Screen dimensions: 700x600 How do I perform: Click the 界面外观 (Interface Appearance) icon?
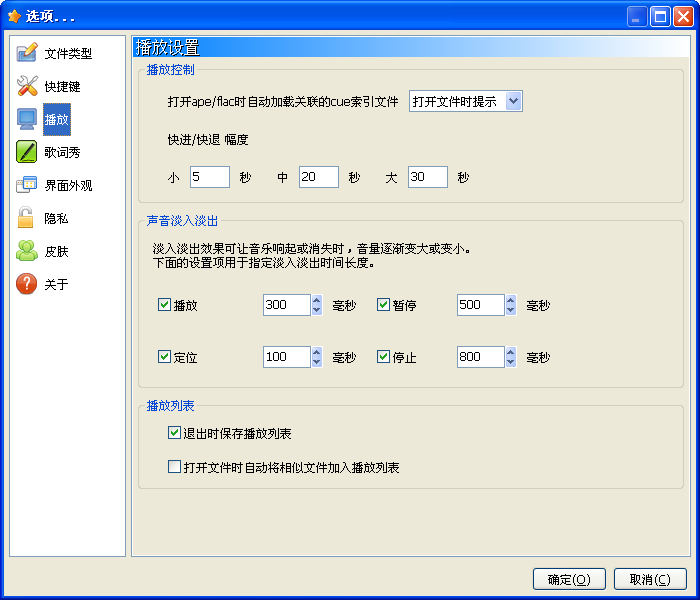click(x=27, y=185)
